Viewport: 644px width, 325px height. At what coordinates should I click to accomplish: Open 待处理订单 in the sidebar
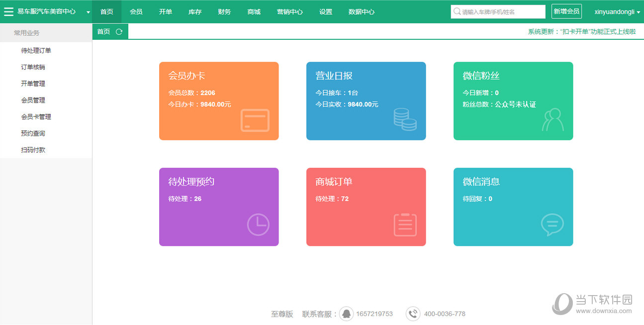pos(36,50)
